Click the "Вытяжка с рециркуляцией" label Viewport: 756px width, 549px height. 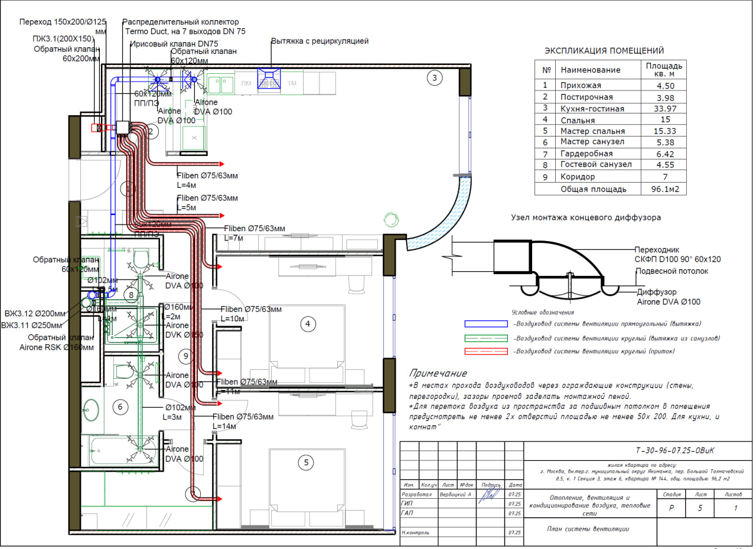pyautogui.click(x=320, y=41)
